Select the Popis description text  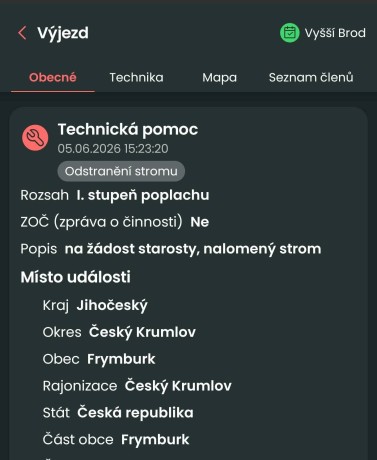tap(193, 249)
